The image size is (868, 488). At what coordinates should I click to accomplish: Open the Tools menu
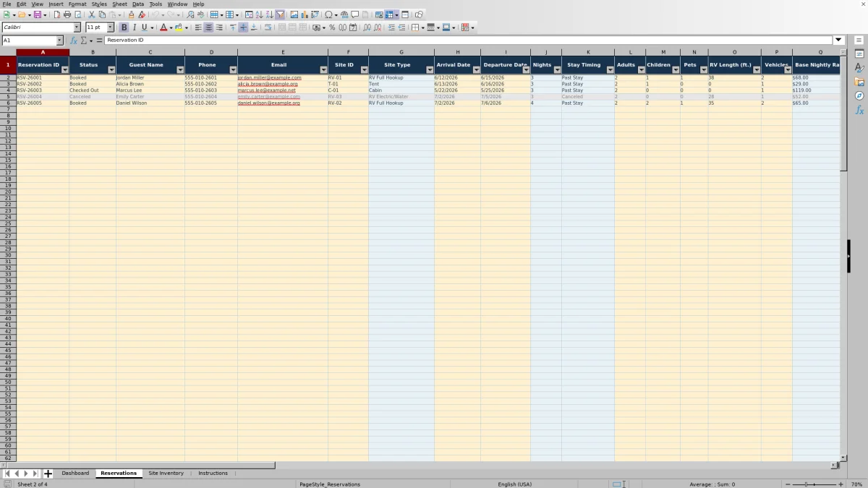click(156, 4)
